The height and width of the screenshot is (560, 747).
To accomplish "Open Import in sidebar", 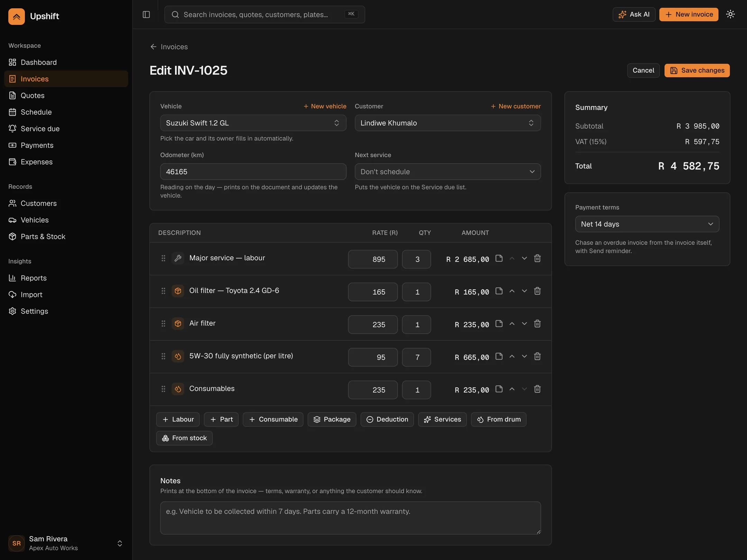I will click(x=66, y=295).
